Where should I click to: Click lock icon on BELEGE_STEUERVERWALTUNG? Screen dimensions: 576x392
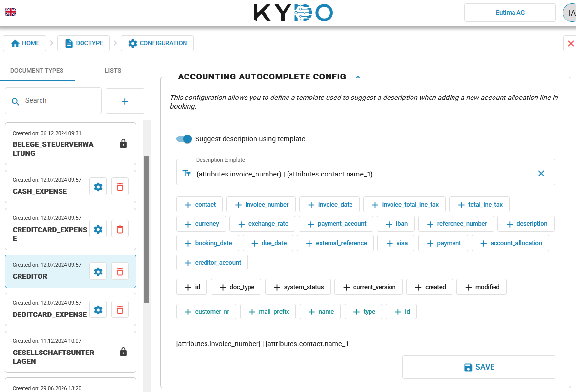tap(123, 143)
